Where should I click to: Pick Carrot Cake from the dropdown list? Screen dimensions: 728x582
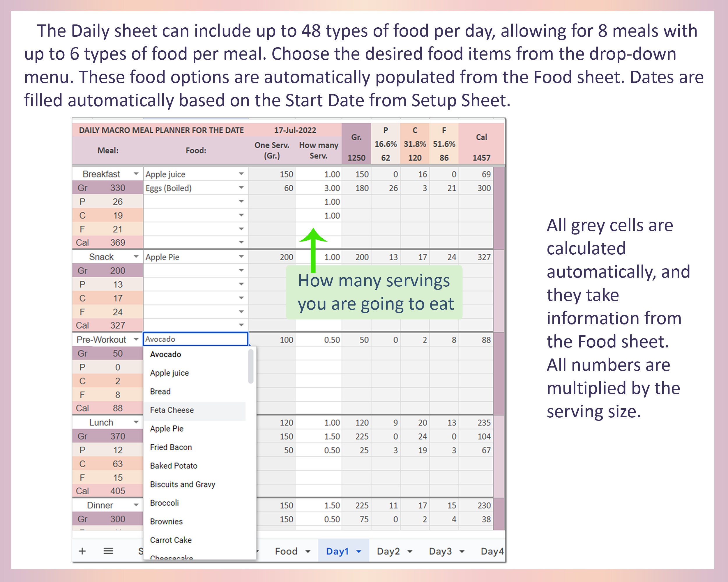coord(195,540)
